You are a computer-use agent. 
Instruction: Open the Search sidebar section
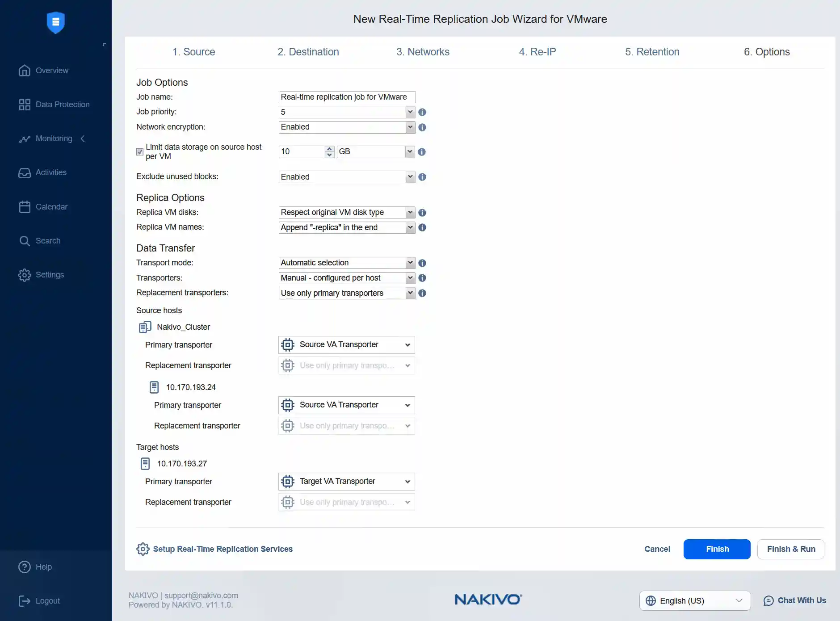48,240
